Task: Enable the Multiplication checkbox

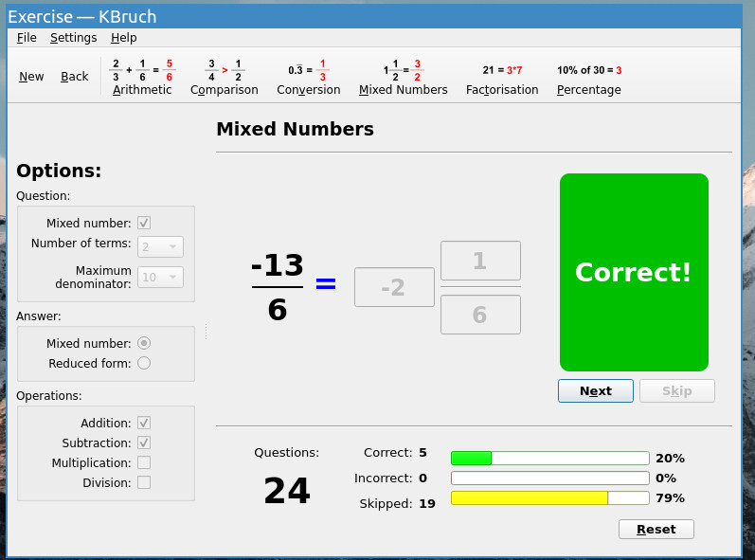Action: [x=144, y=462]
